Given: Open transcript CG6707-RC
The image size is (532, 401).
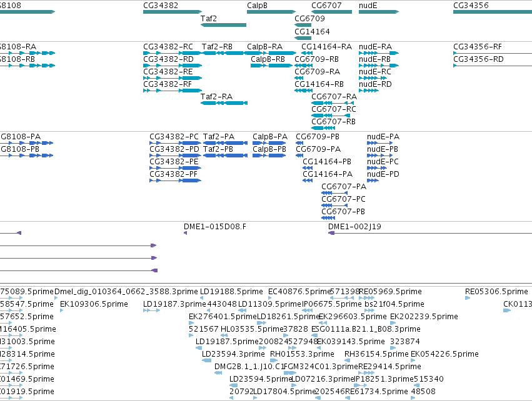Looking at the screenshot, I should pos(334,109).
